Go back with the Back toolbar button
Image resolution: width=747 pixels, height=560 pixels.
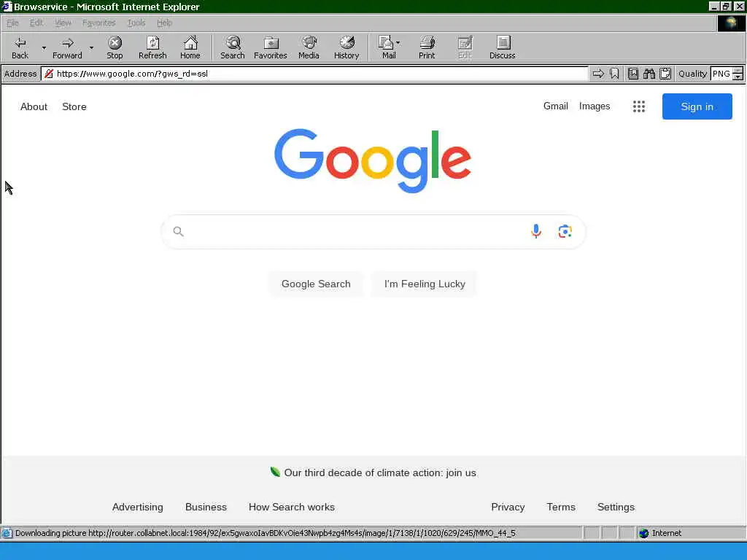click(20, 47)
